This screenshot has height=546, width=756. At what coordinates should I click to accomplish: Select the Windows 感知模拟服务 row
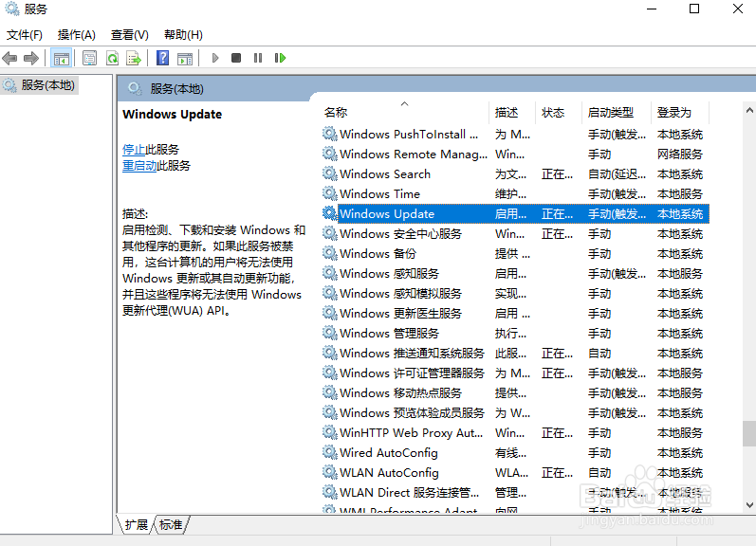tap(515, 294)
